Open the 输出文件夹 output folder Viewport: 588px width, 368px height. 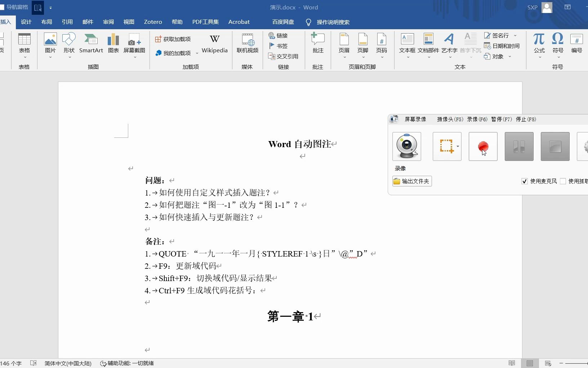(x=412, y=181)
